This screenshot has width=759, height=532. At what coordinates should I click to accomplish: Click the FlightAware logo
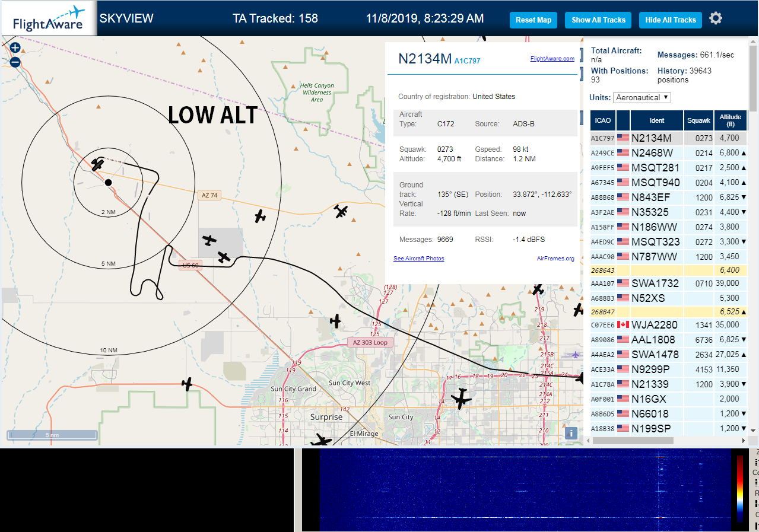pos(48,18)
